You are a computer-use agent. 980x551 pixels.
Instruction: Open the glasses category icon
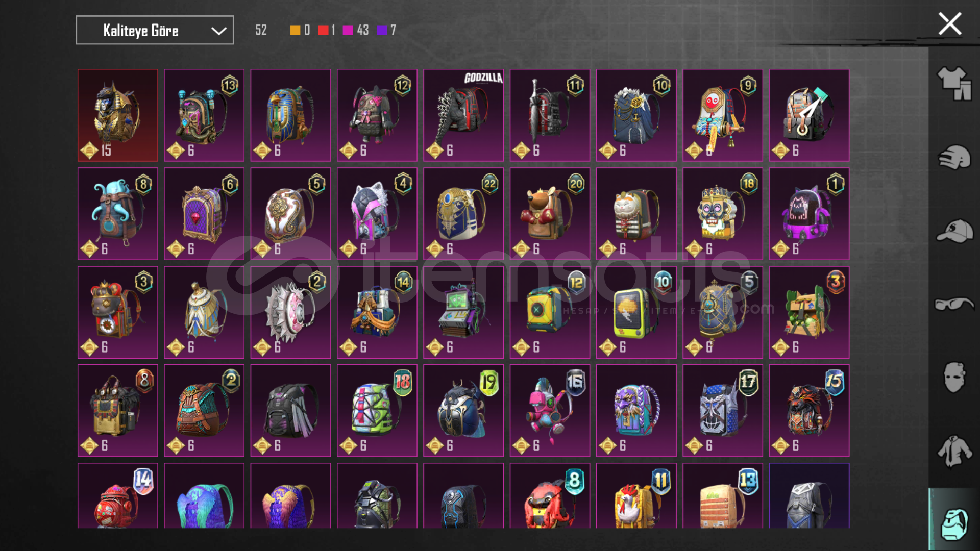coord(954,304)
